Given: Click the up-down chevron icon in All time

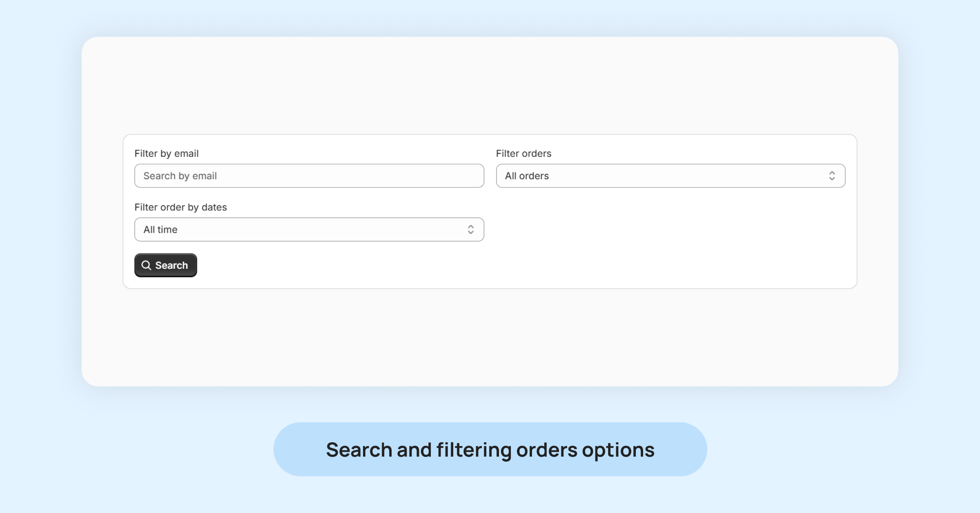Looking at the screenshot, I should [471, 230].
